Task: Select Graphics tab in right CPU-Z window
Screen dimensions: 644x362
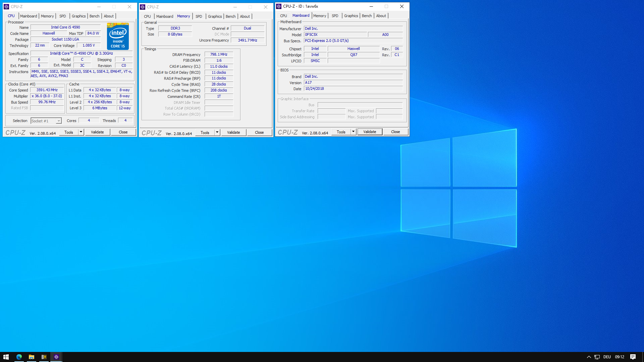Action: pyautogui.click(x=351, y=16)
